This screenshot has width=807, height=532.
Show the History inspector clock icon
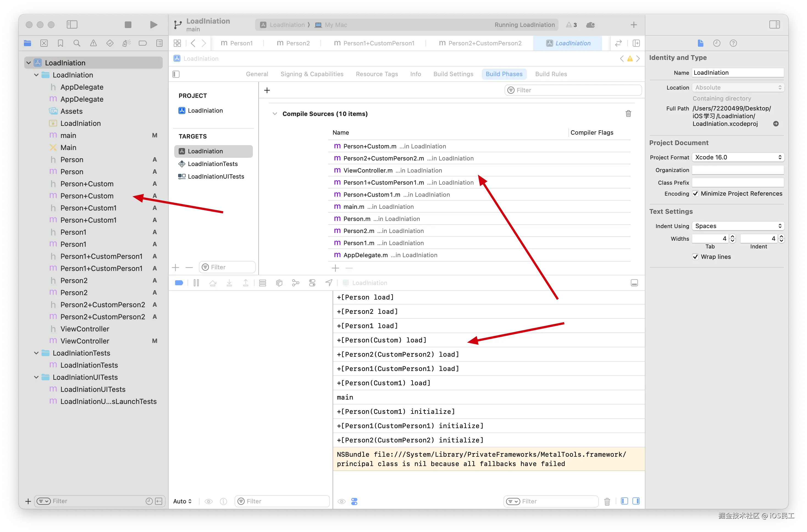pyautogui.click(x=717, y=43)
